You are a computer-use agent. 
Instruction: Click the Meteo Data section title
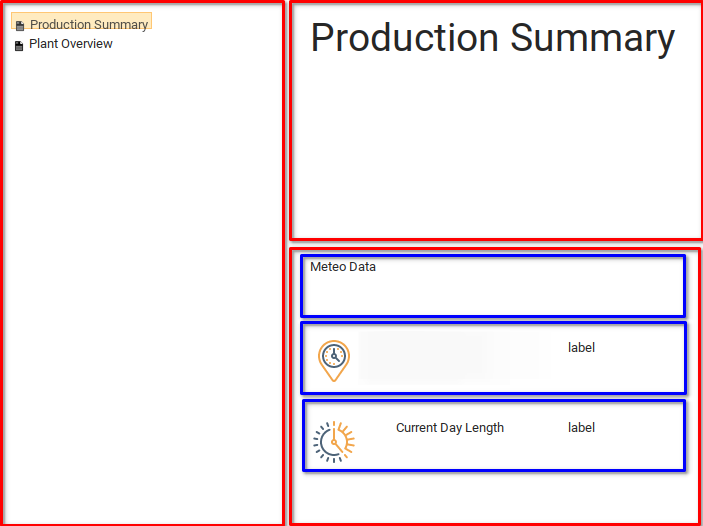pos(343,267)
